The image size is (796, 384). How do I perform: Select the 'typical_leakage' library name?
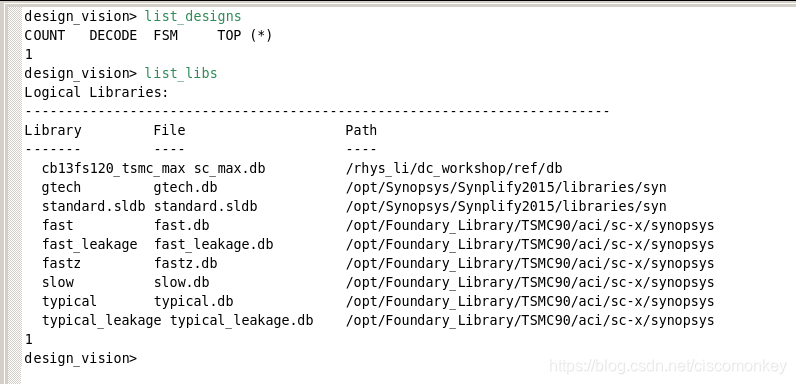(x=102, y=321)
